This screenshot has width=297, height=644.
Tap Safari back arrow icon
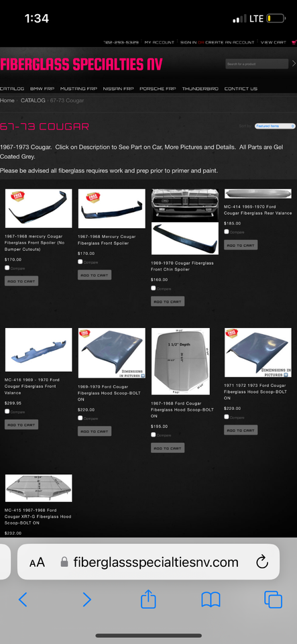(23, 600)
